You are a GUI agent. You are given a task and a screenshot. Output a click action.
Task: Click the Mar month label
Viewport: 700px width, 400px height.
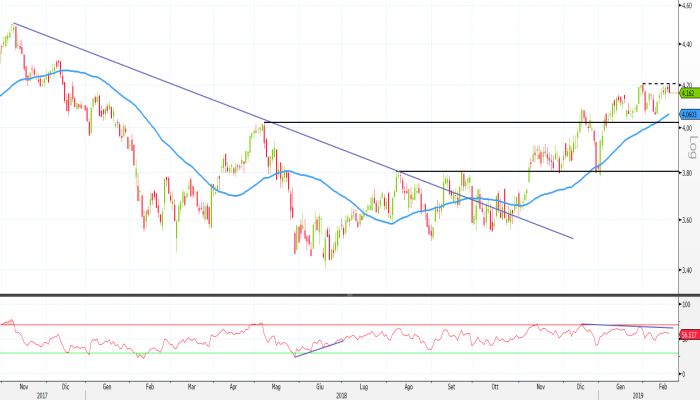click(x=192, y=387)
